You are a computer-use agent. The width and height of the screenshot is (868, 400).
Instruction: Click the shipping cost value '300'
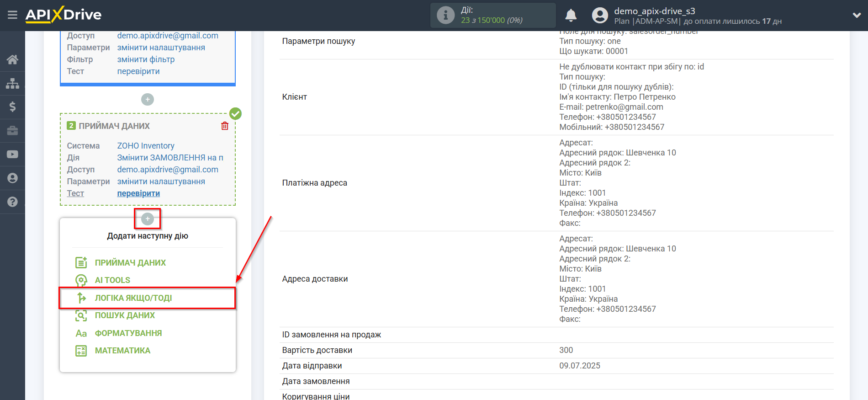click(x=566, y=350)
